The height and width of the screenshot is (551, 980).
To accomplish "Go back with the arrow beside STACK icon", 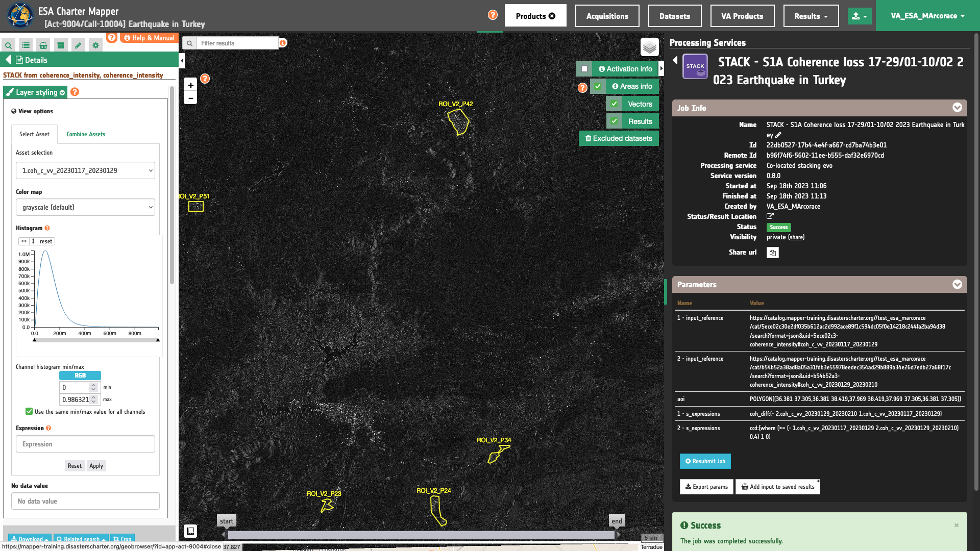I will tap(675, 60).
